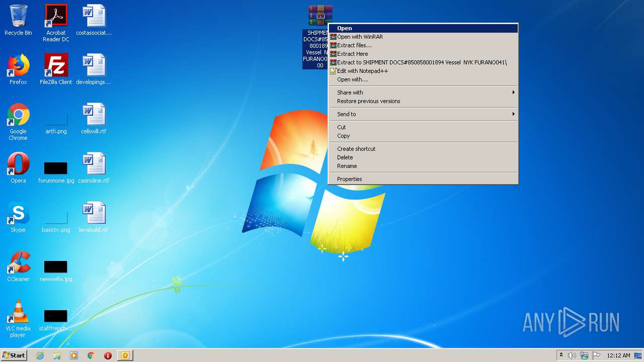Select the VLC media player shortcut
Image resolution: width=644 pixels, height=362 pixels.
18,319
